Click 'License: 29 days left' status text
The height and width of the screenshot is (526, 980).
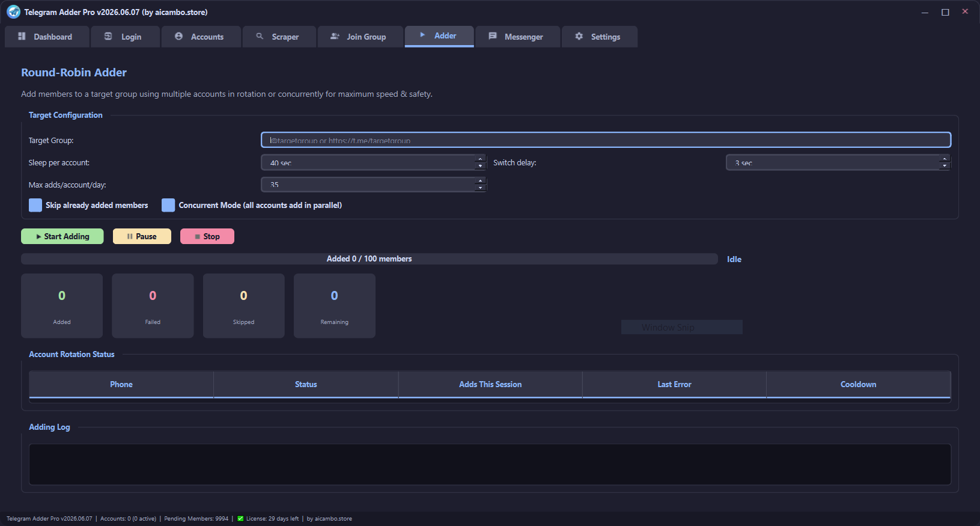click(272, 518)
